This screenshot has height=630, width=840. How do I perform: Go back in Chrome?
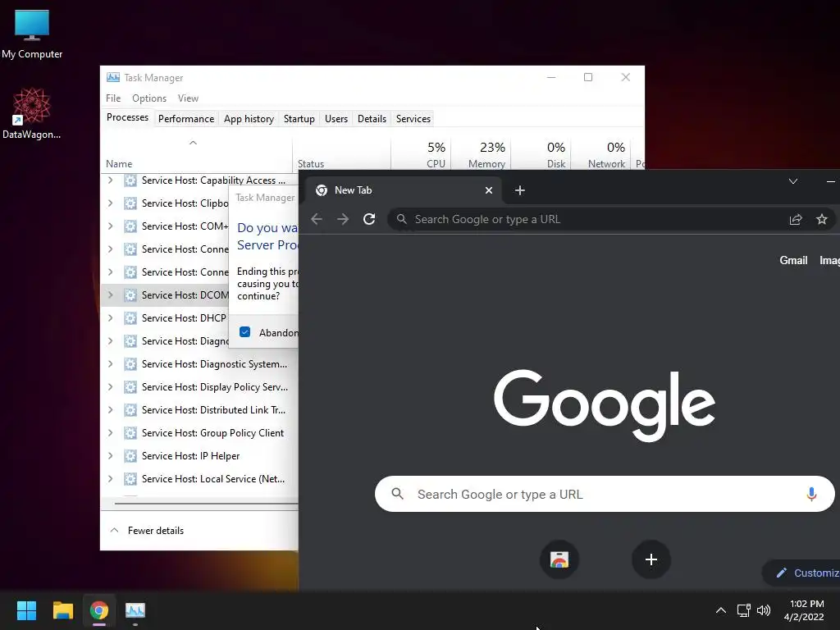(317, 219)
